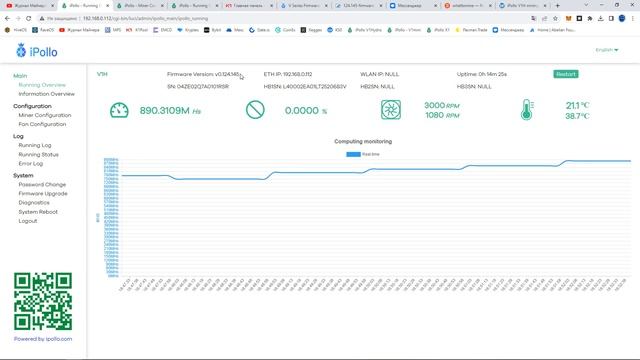
Task: Click the 3000 RPM fan speed value
Action: pos(442,105)
